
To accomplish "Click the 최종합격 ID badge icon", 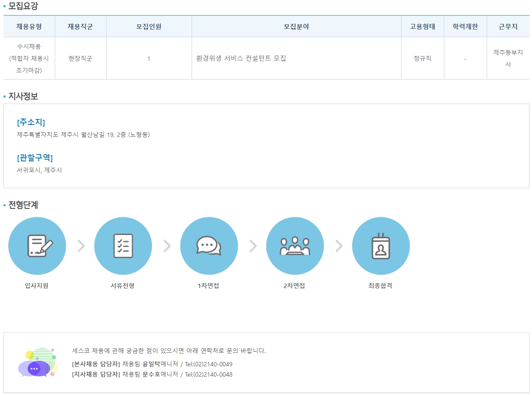I will click(x=381, y=246).
